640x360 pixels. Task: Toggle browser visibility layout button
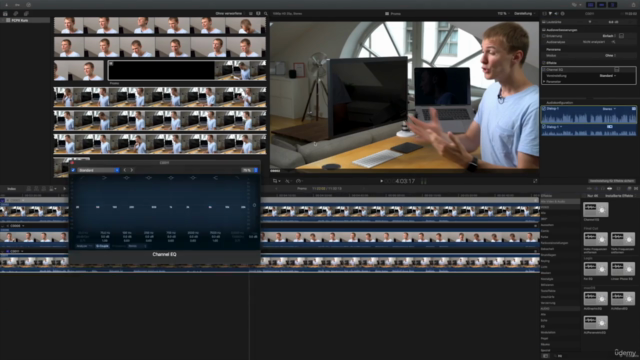click(590, 4)
